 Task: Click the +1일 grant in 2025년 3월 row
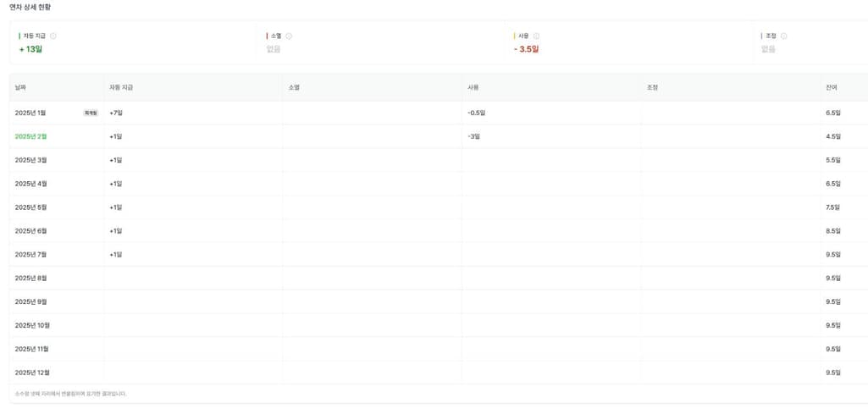click(116, 160)
